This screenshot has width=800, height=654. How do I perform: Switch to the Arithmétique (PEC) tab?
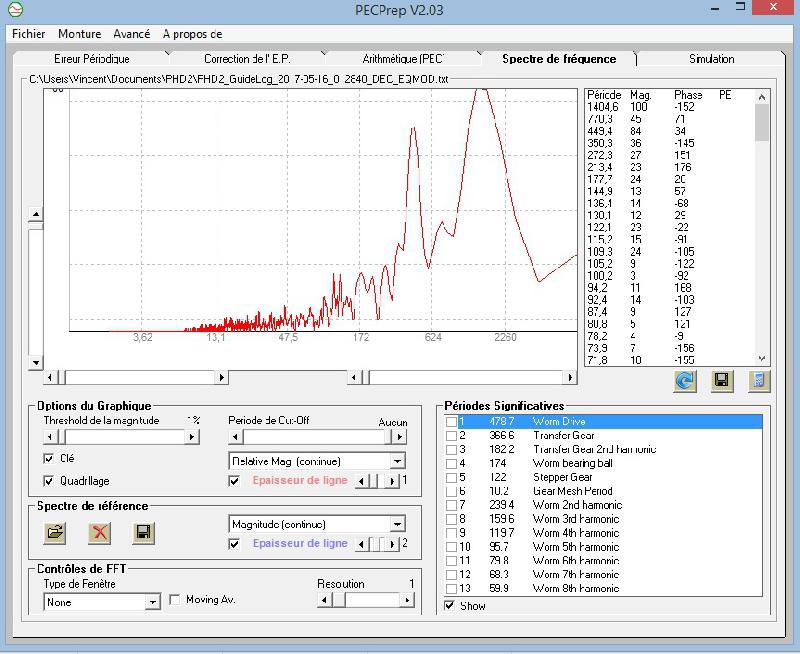pyautogui.click(x=403, y=59)
